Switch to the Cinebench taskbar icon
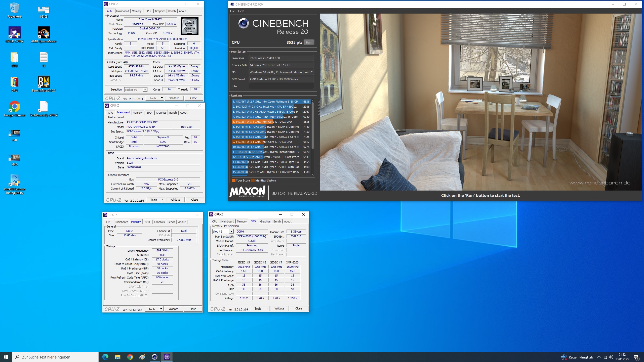Screen dimensions: 644x362 154,357
